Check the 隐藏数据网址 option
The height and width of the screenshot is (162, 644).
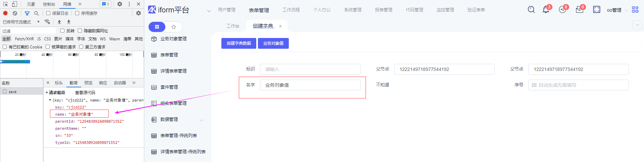point(80,31)
